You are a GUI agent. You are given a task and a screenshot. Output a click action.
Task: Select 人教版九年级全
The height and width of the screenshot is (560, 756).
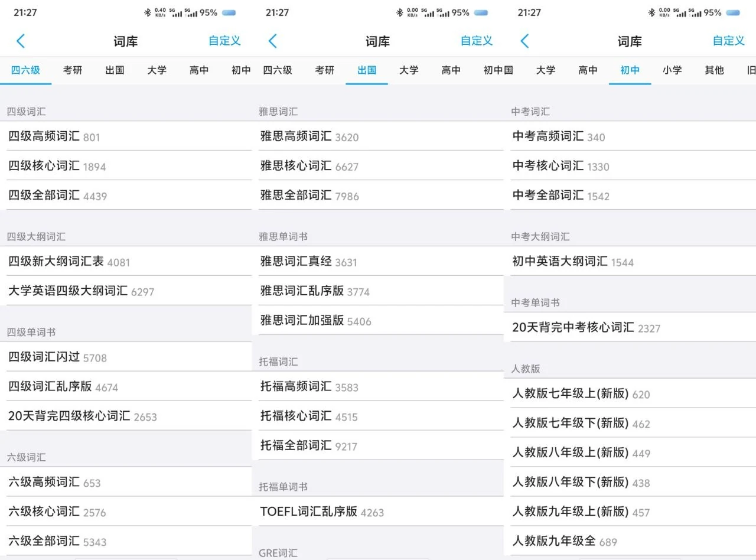(x=630, y=542)
